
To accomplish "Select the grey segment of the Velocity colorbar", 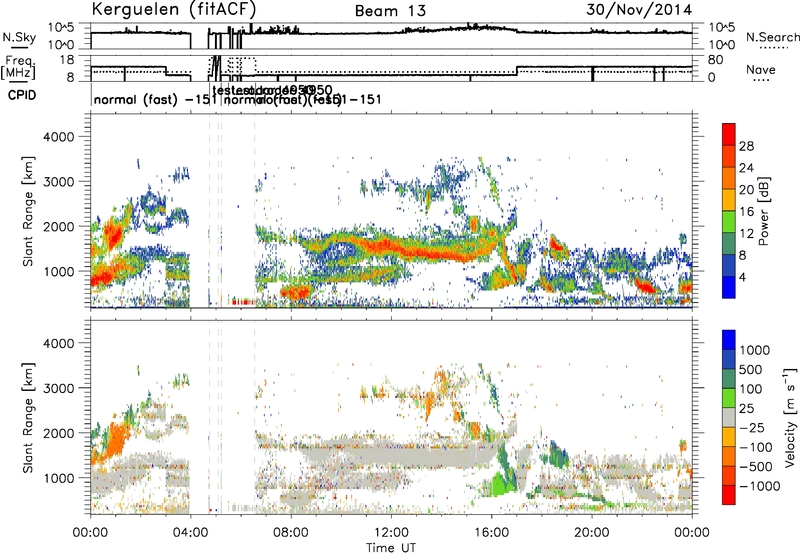I will click(x=729, y=417).
